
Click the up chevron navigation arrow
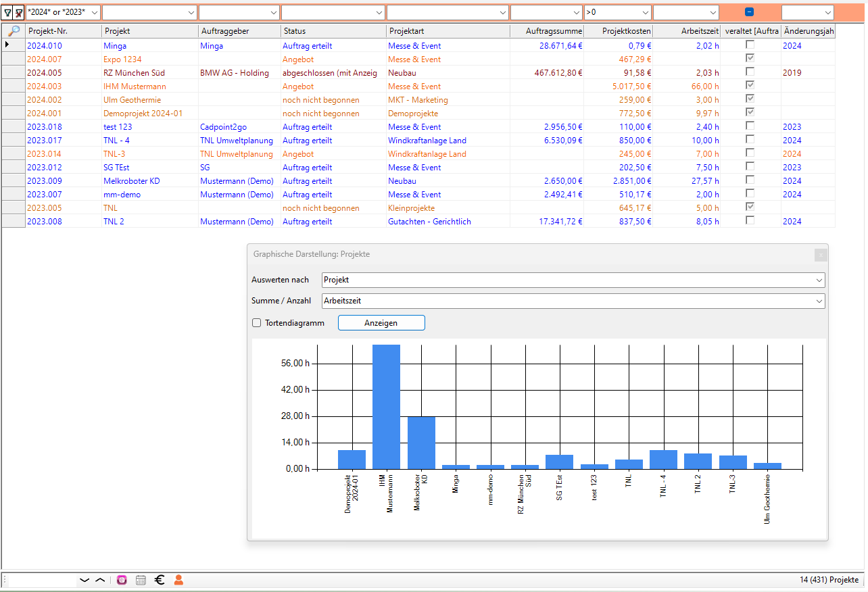click(100, 580)
